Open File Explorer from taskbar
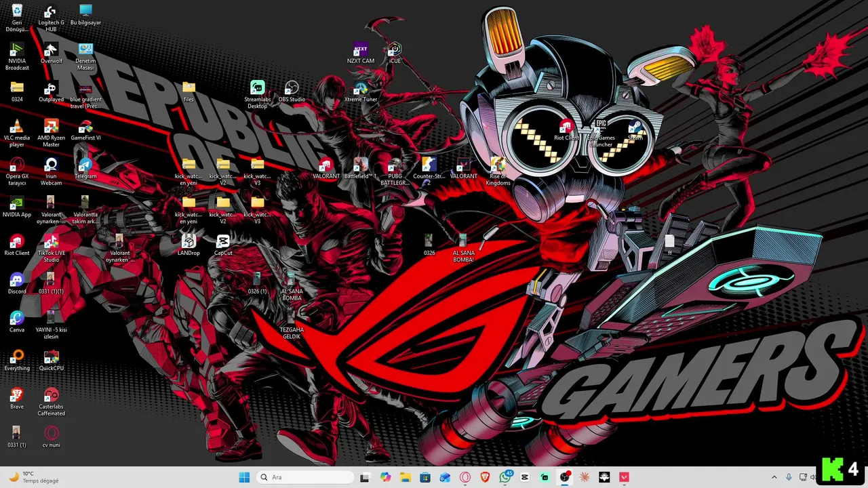This screenshot has width=868, height=488. click(406, 477)
